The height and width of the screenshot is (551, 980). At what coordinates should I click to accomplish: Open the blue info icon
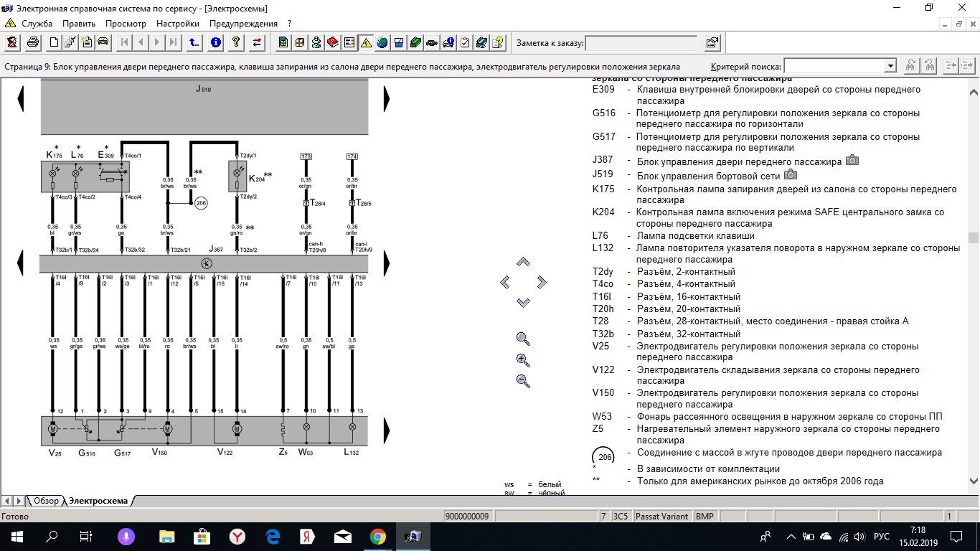215,42
